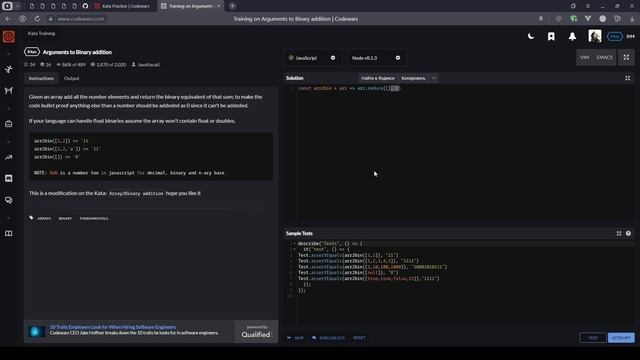The image size is (640, 360).
Task: Open notifications bell icon
Action: (x=572, y=36)
